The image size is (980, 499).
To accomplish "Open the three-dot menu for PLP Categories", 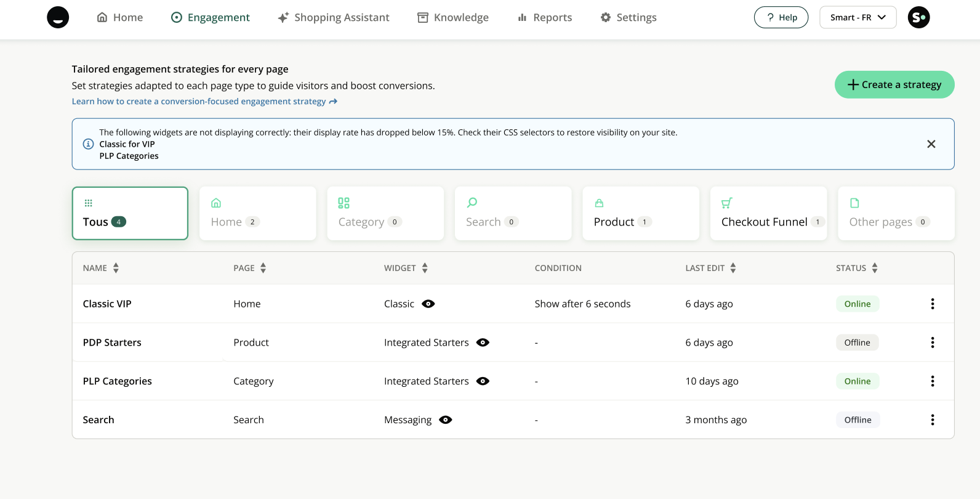I will (x=932, y=381).
